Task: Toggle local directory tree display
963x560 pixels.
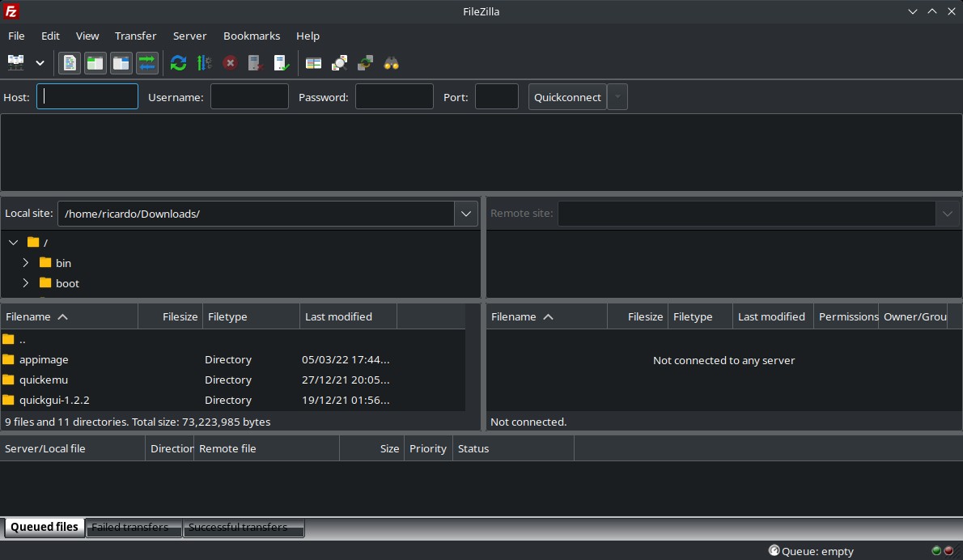Action: click(95, 62)
